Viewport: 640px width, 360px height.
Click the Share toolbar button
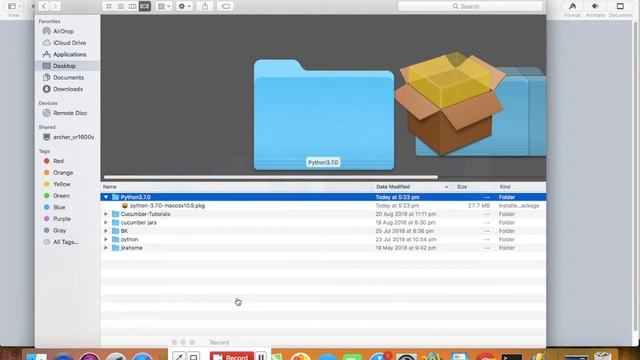pyautogui.click(x=205, y=6)
